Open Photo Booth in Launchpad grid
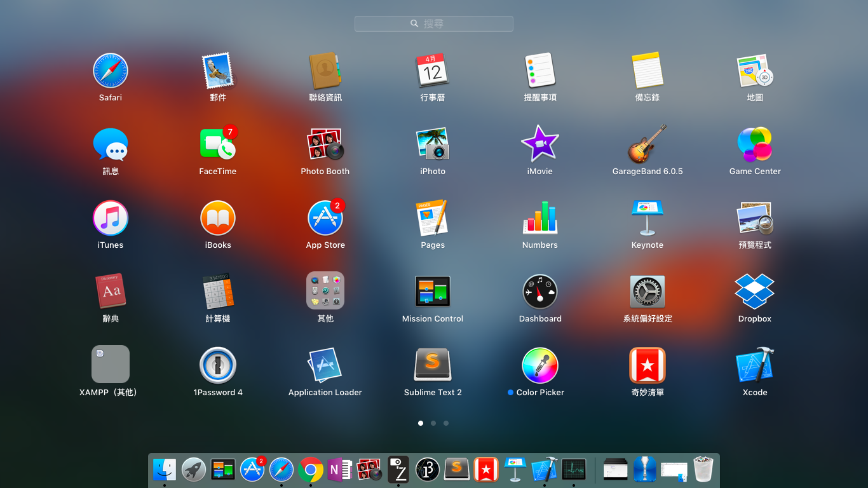The image size is (868, 488). pos(325,144)
